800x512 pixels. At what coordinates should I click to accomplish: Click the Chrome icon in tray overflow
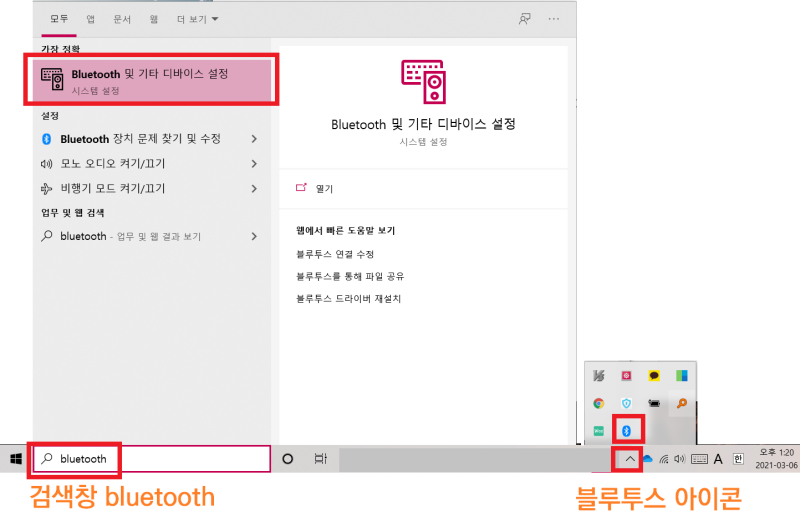598,403
